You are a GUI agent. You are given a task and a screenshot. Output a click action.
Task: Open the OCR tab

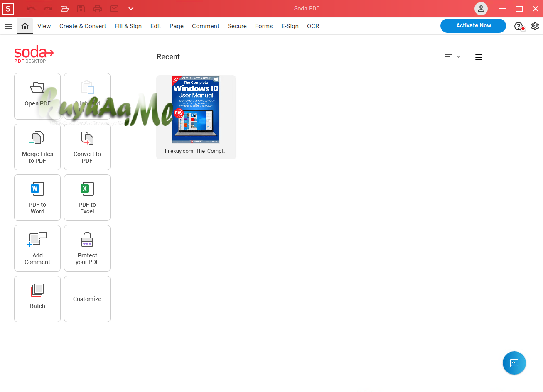(x=313, y=26)
